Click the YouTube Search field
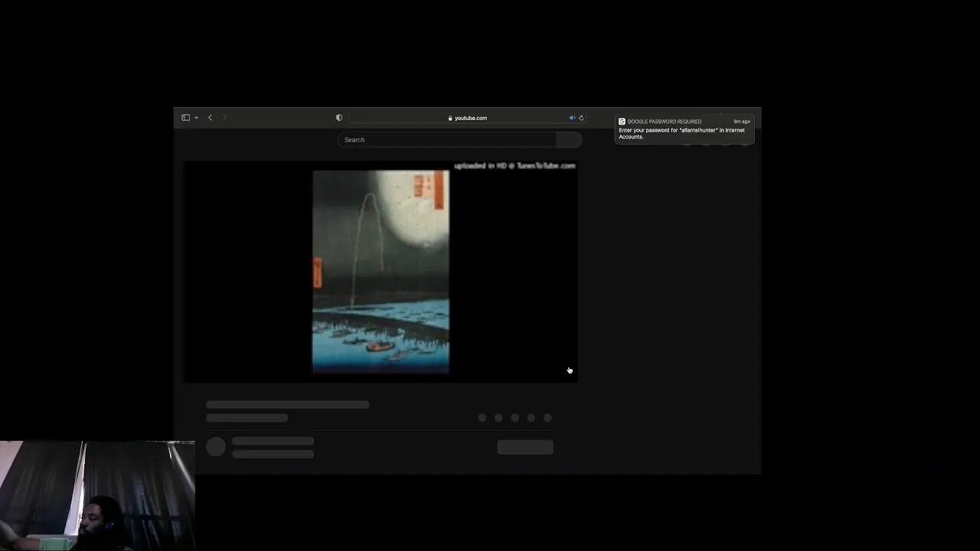This screenshot has height=551, width=980. 447,140
